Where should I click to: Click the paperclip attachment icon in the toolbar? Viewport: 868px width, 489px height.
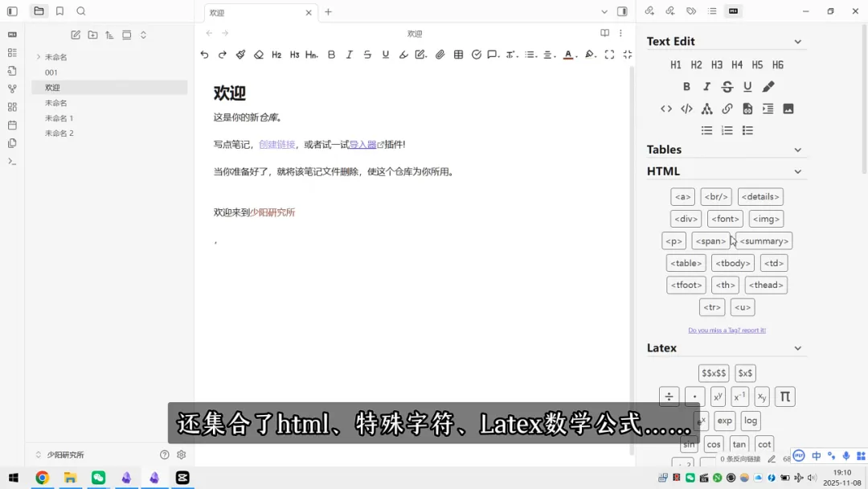[x=439, y=54]
